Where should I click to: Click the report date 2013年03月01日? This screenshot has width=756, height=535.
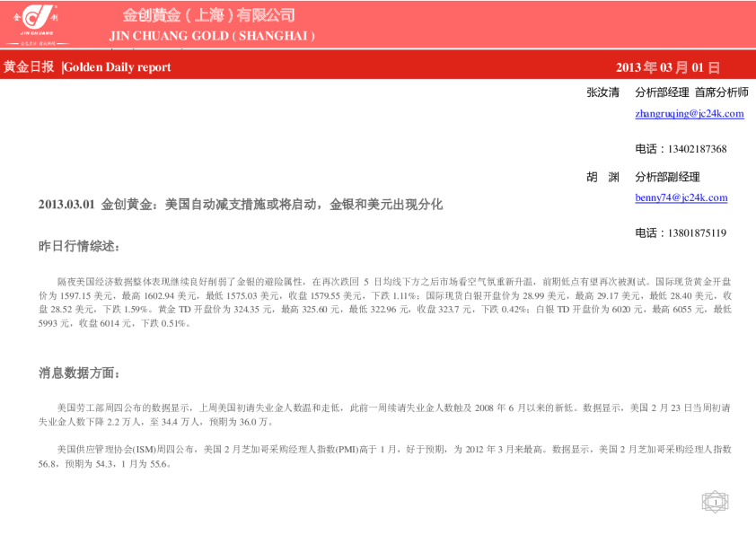tap(667, 67)
